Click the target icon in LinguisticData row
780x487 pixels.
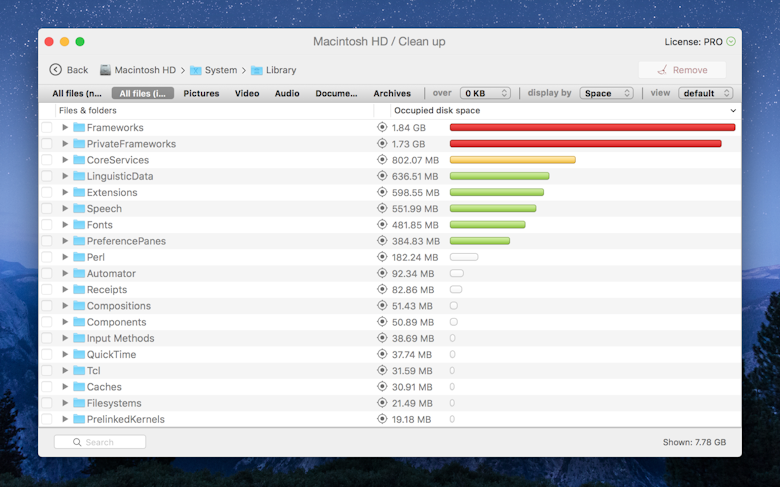[382, 176]
